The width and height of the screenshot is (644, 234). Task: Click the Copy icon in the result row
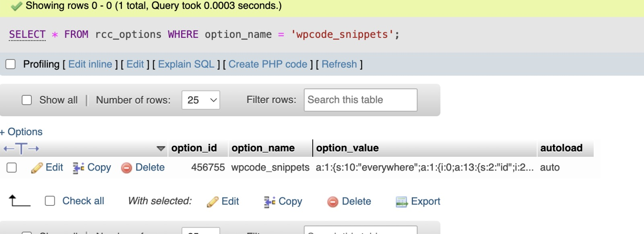coord(78,168)
